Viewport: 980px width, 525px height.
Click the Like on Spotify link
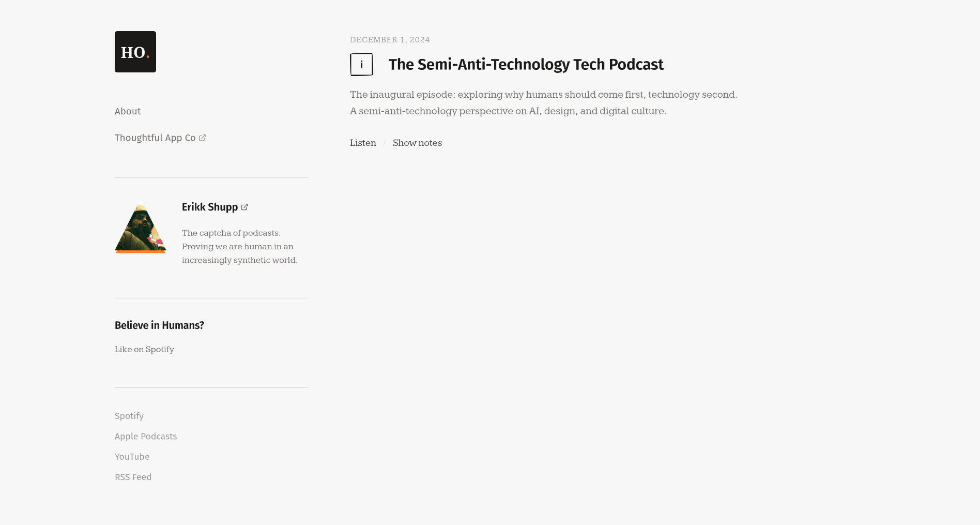point(144,350)
